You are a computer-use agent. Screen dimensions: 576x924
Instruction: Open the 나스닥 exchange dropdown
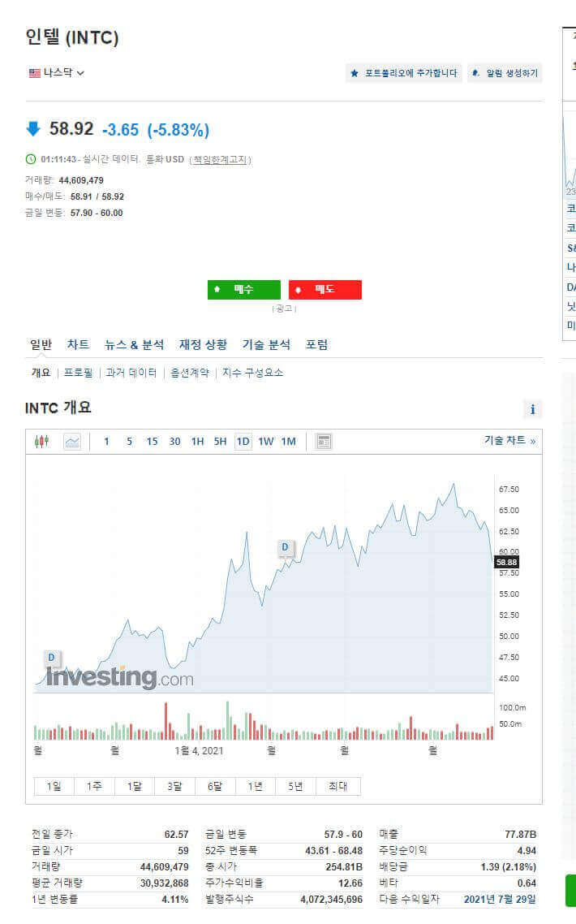pyautogui.click(x=57, y=73)
